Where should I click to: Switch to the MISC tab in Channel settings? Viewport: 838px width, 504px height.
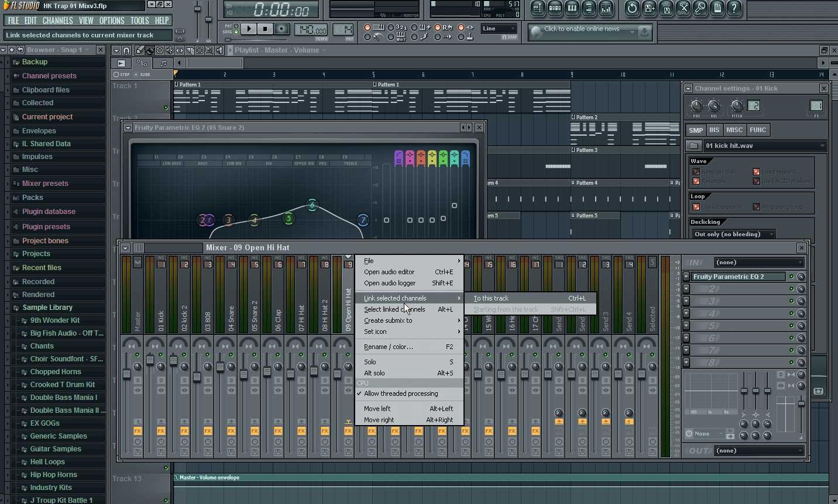734,130
